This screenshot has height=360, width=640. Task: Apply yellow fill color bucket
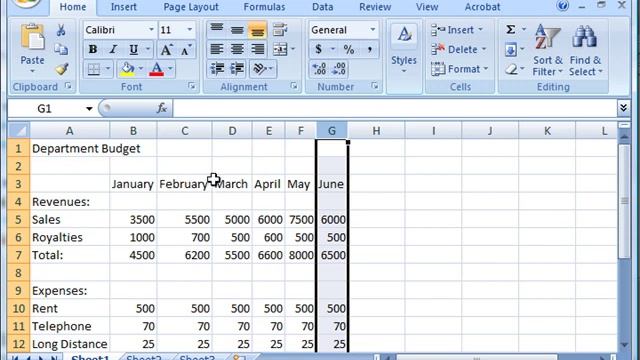[x=127, y=69]
